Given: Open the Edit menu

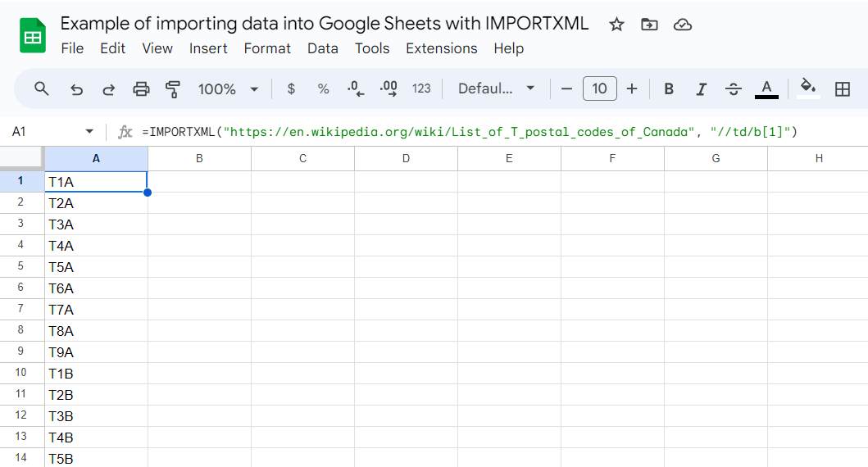Looking at the screenshot, I should [x=113, y=48].
